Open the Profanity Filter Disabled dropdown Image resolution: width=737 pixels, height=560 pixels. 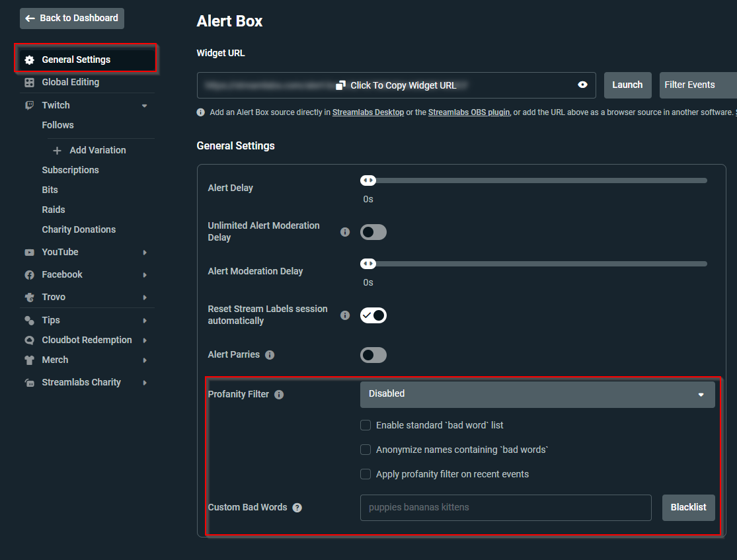coord(537,394)
